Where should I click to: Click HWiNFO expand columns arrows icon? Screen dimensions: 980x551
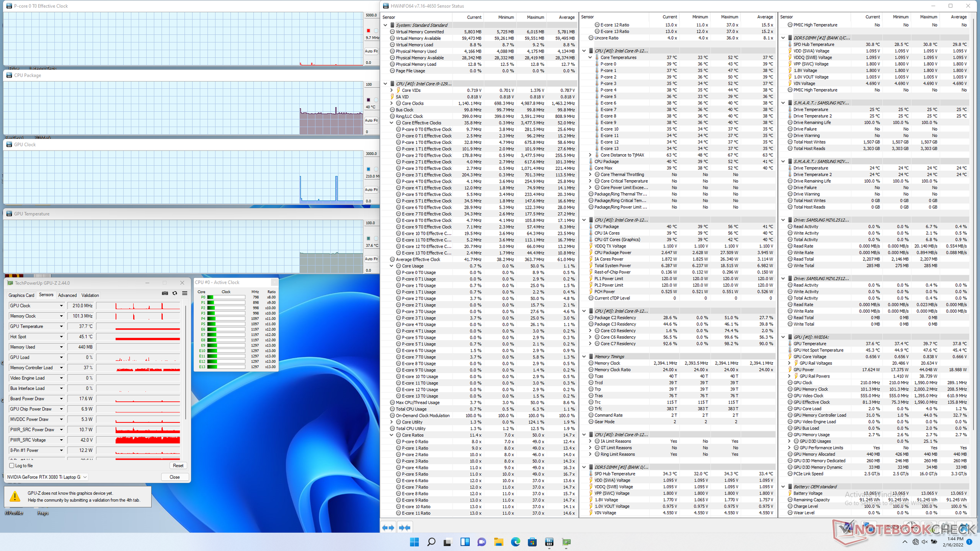tap(388, 528)
